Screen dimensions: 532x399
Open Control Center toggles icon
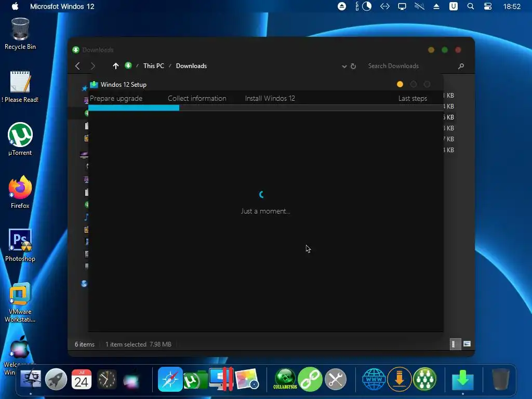(488, 6)
